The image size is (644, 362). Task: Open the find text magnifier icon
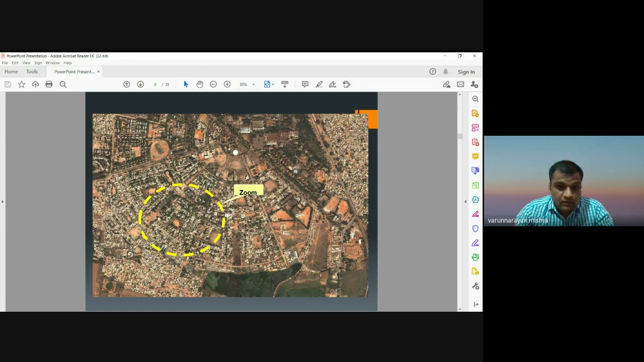(63, 84)
